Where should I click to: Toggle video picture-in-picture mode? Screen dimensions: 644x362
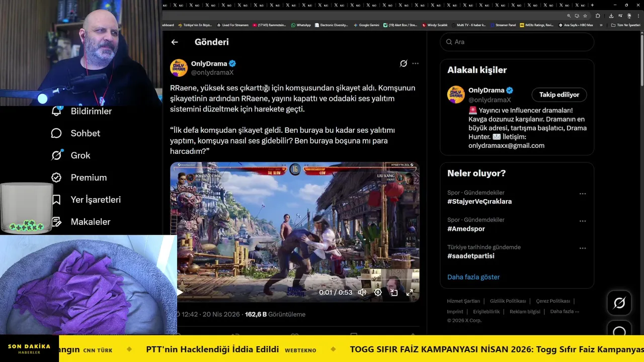click(x=394, y=292)
